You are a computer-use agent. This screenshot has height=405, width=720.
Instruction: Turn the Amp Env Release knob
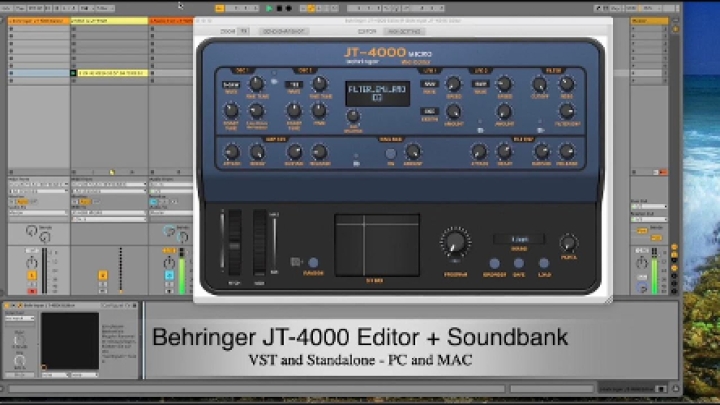coord(320,152)
